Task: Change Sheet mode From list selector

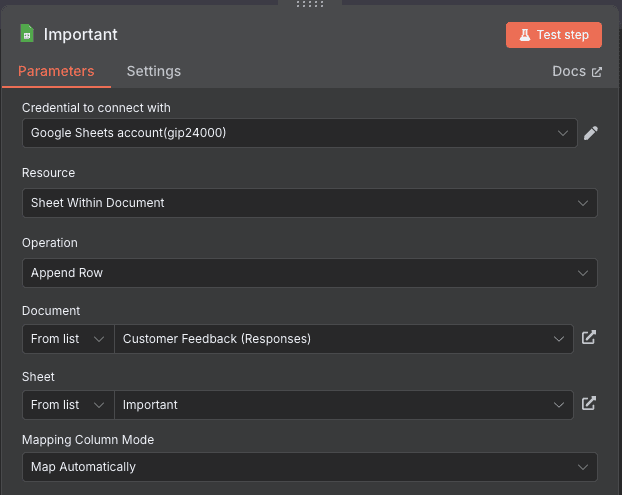Action: pyautogui.click(x=68, y=405)
